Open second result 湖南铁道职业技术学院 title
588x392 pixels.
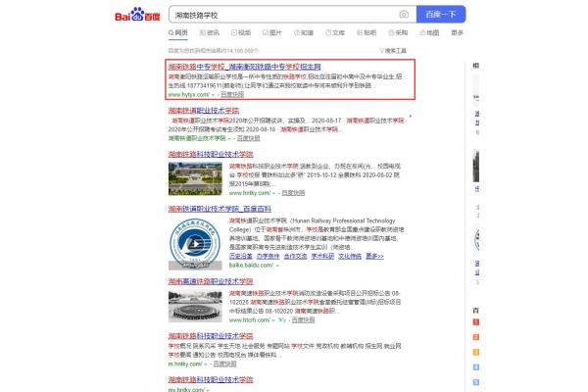point(204,111)
